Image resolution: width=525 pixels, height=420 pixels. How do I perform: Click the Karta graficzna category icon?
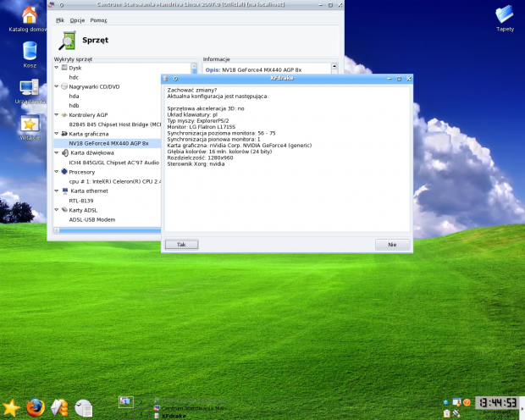click(x=64, y=134)
